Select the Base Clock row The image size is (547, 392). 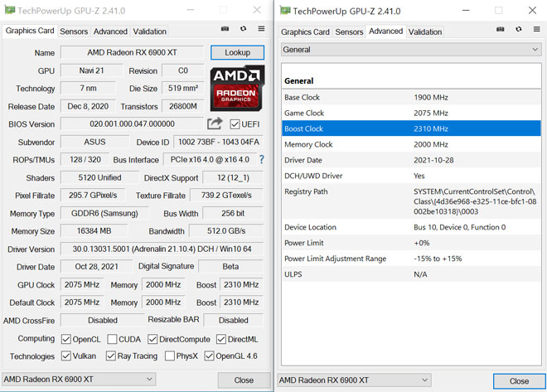click(x=411, y=97)
